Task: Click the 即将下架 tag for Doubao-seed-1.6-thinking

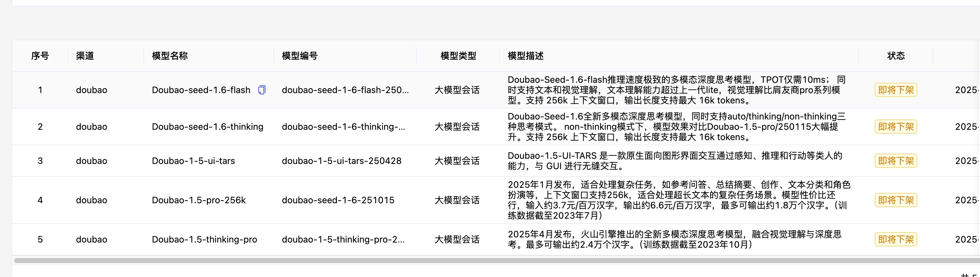Action: [x=896, y=127]
